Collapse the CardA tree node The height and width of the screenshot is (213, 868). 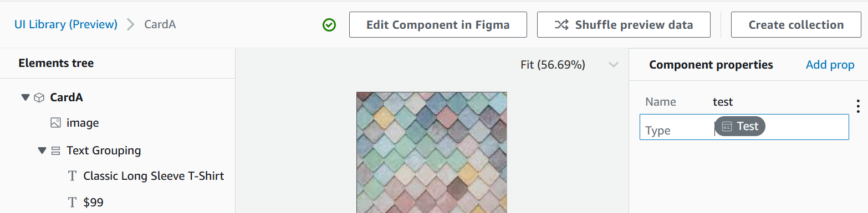25,97
